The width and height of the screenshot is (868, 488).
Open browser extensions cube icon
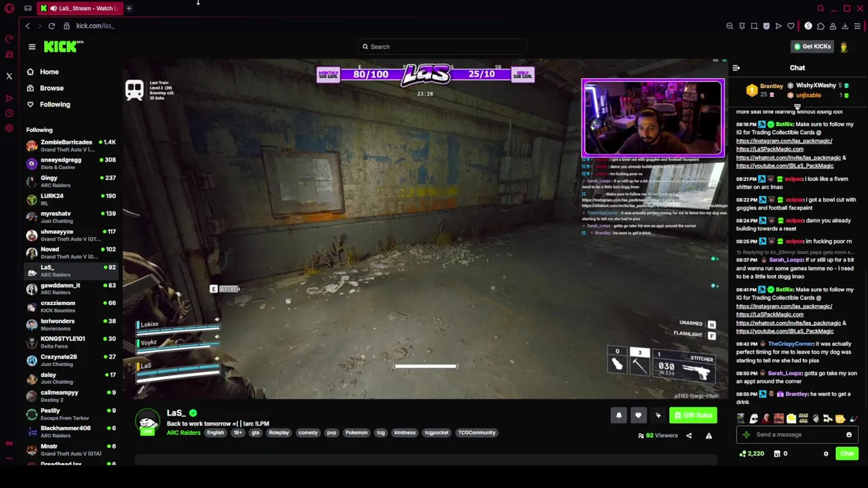tap(821, 26)
